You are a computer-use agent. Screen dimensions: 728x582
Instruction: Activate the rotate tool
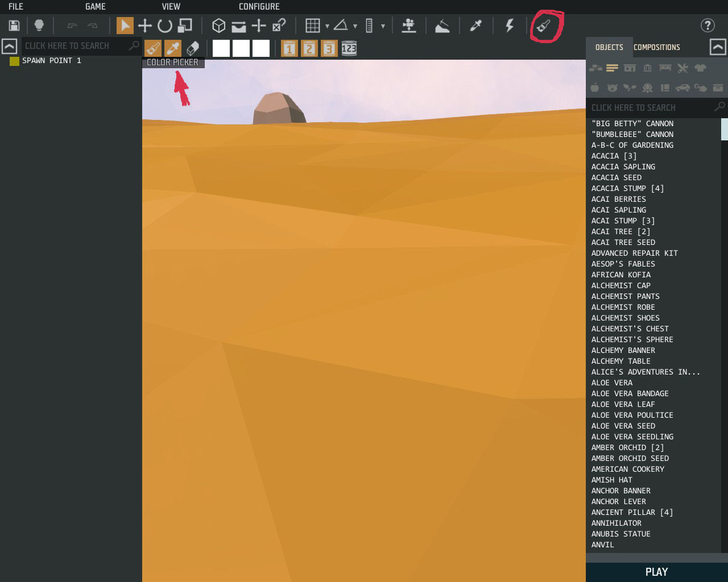coord(165,26)
